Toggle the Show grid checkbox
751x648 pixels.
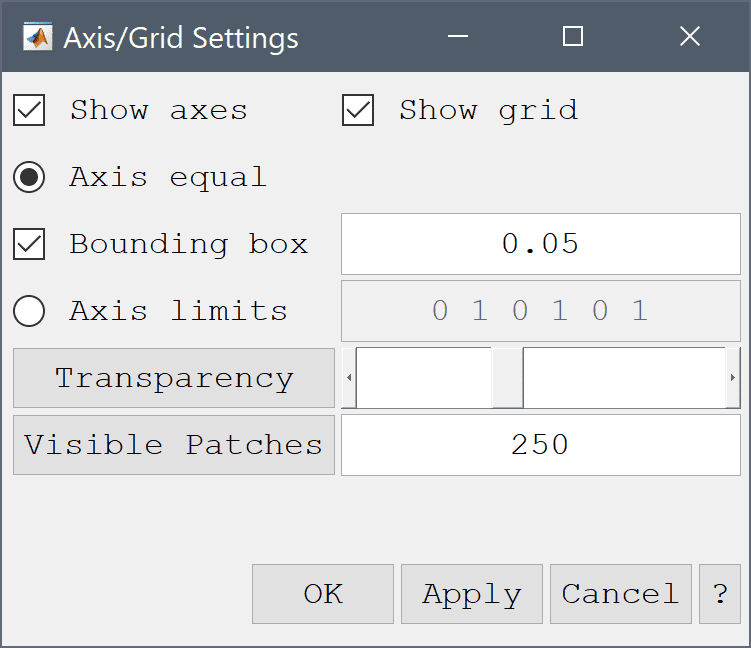point(358,110)
